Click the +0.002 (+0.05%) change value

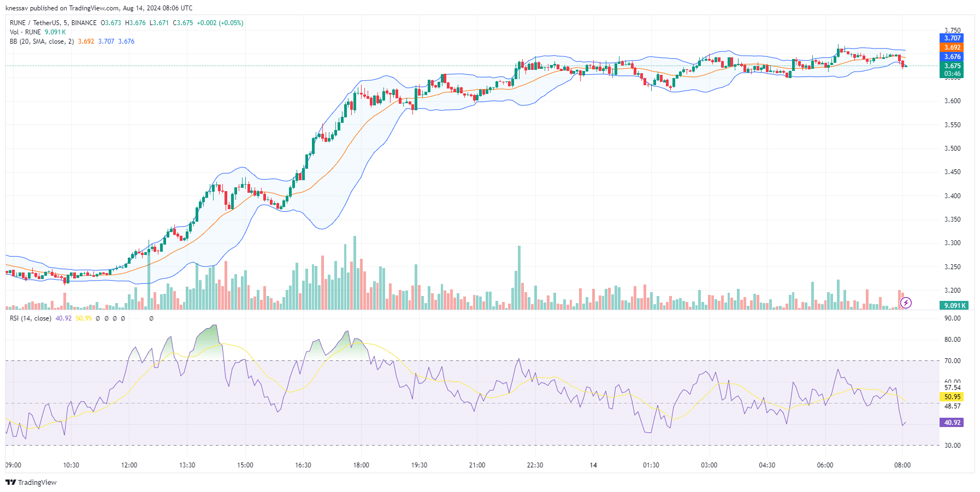click(x=220, y=23)
